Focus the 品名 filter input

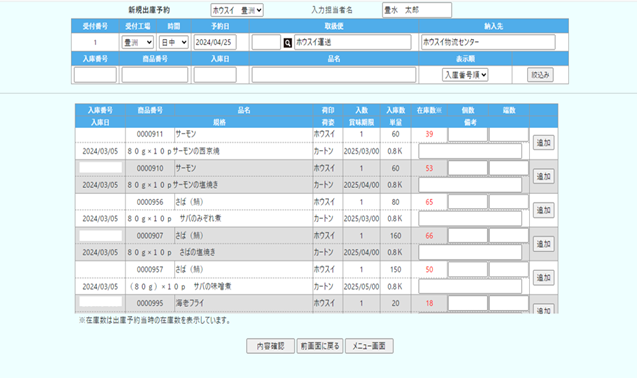(334, 75)
